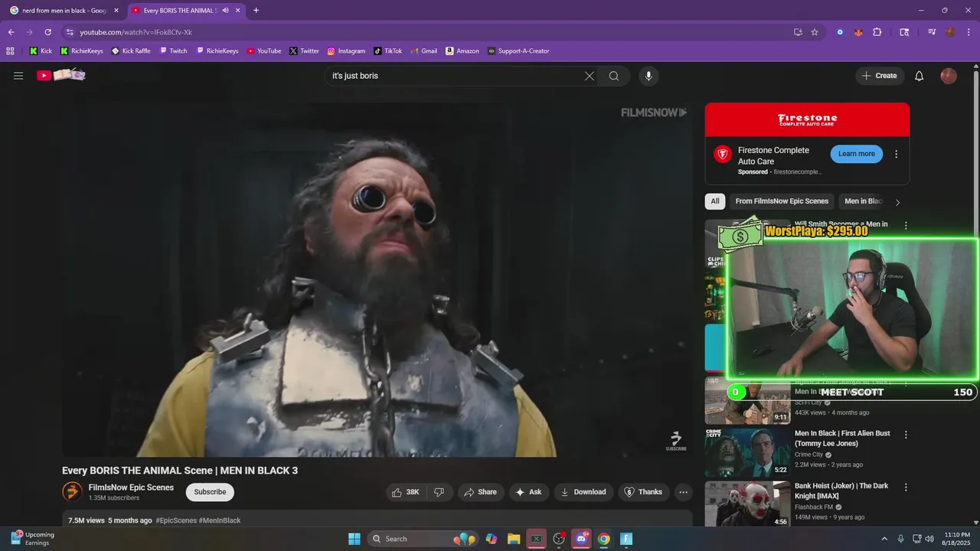The width and height of the screenshot is (980, 551).
Task: Click the video subscribe watermark icon
Action: tap(676, 441)
